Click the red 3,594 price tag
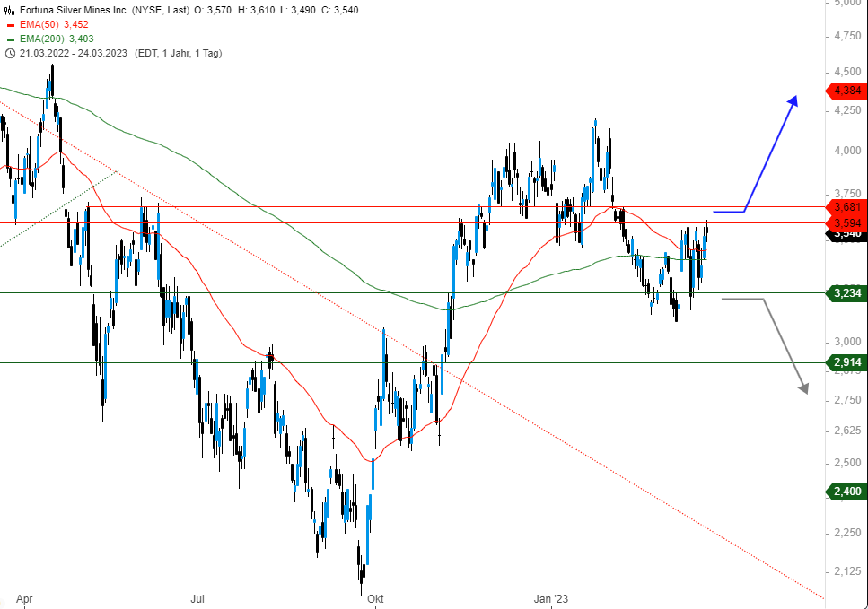The width and height of the screenshot is (868, 609). click(846, 222)
